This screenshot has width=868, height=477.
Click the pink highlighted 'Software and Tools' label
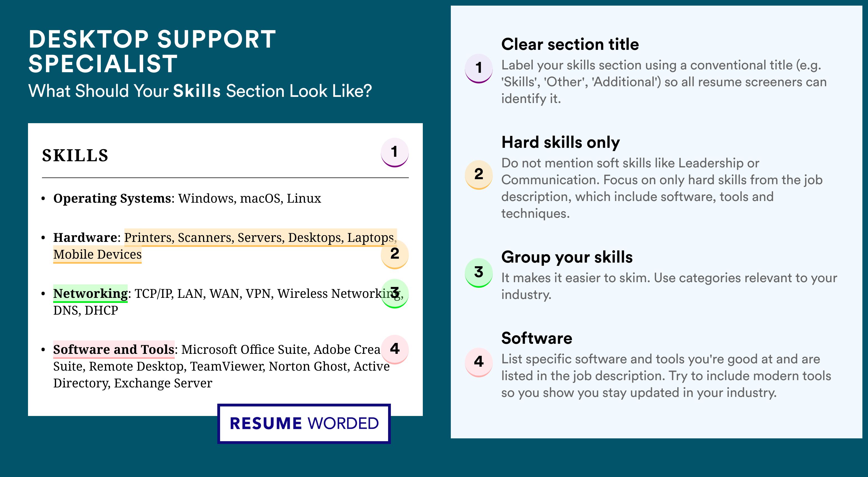point(114,349)
